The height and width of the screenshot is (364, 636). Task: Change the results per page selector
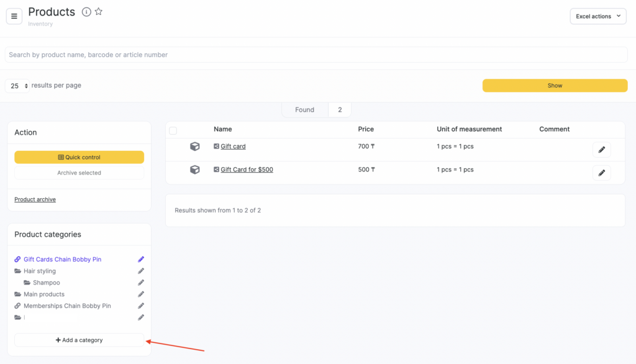(19, 86)
